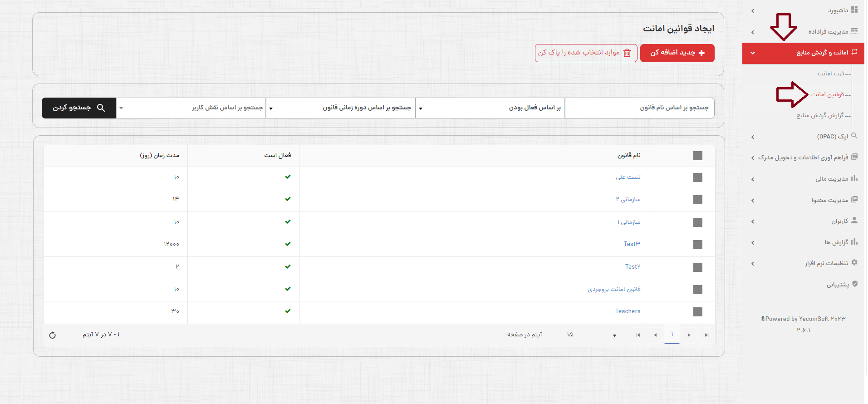Screen dimensions: 868x404
Task: Open the تست علی rule link
Action: pyautogui.click(x=628, y=177)
